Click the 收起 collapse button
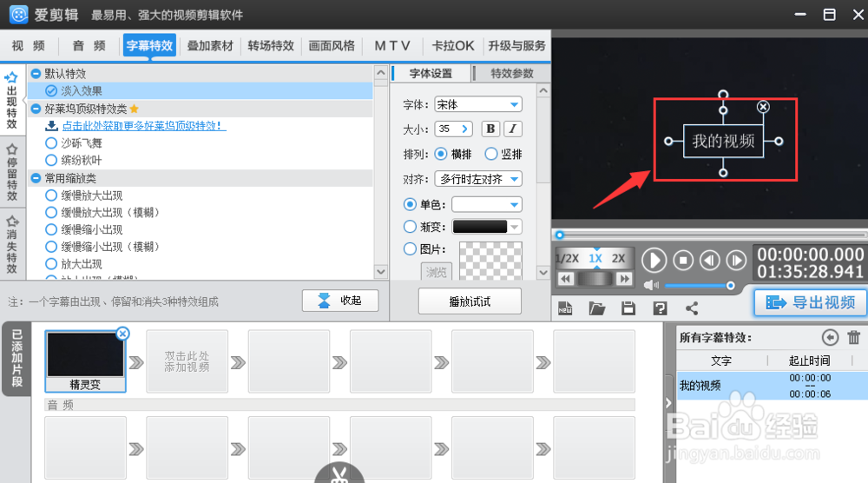Screen dimensions: 868x483 click(340, 301)
